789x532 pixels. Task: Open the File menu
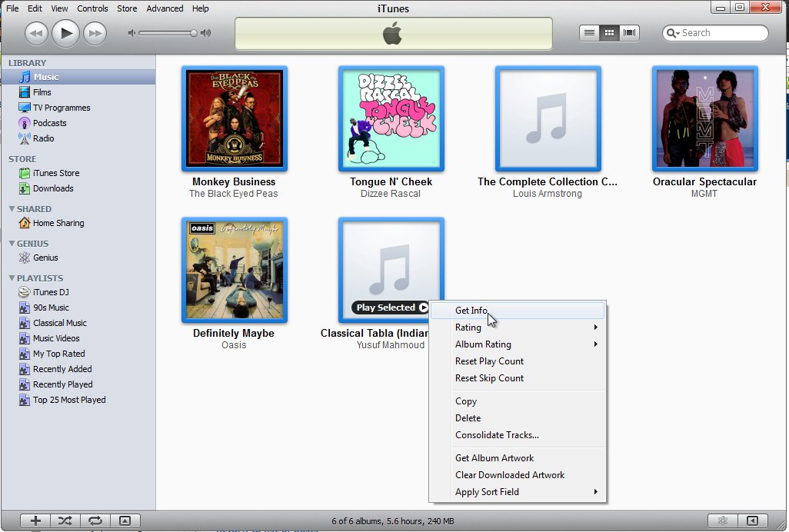click(12, 8)
